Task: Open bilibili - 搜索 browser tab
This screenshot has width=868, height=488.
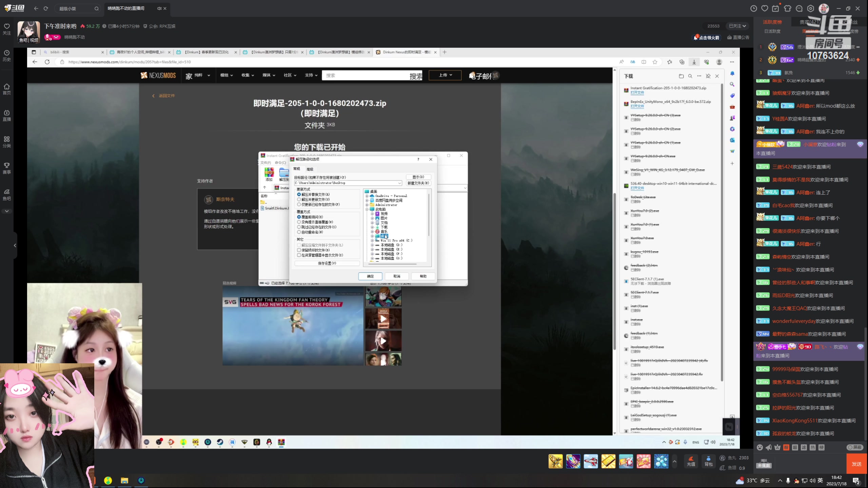Action: [73, 52]
